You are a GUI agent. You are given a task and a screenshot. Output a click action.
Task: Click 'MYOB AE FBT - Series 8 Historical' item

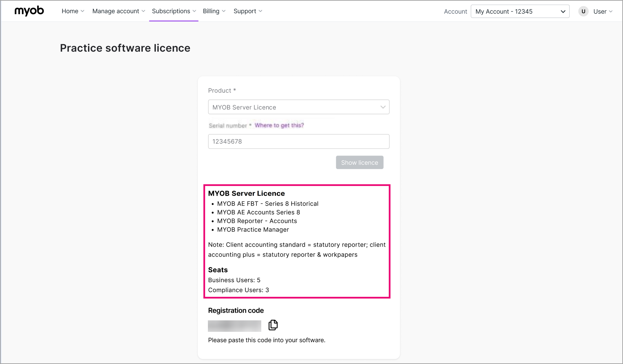(268, 204)
